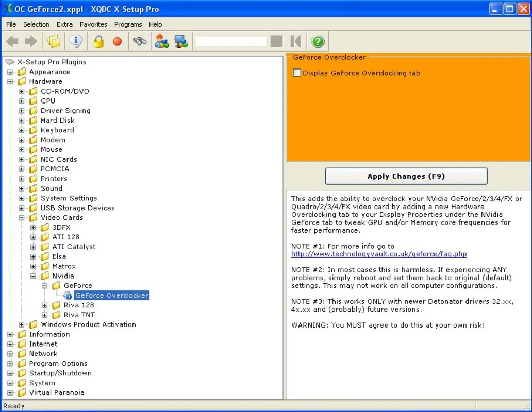
Task: Select the Riva 128 tree item
Action: coord(79,305)
